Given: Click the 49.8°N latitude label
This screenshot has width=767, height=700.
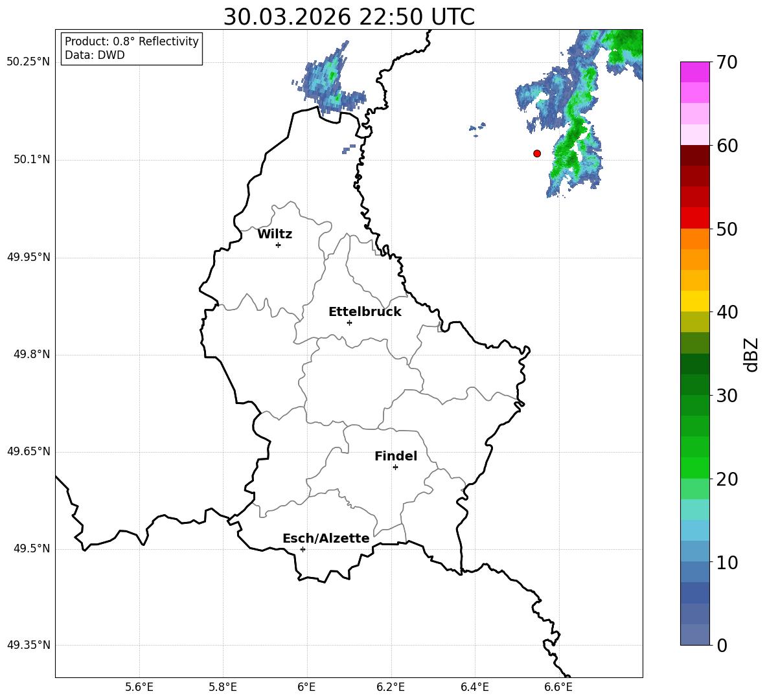Looking at the screenshot, I should [x=32, y=354].
